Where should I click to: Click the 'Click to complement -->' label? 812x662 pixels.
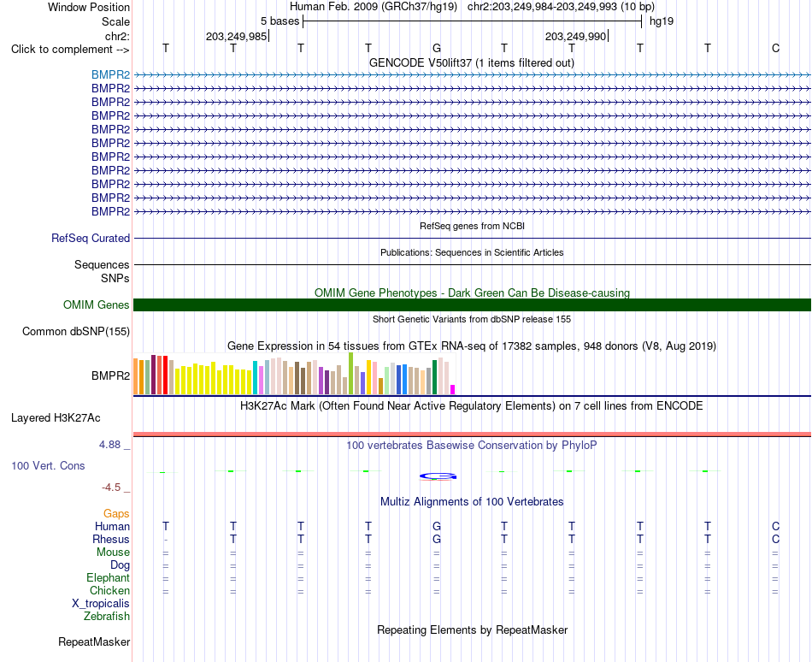pyautogui.click(x=70, y=50)
